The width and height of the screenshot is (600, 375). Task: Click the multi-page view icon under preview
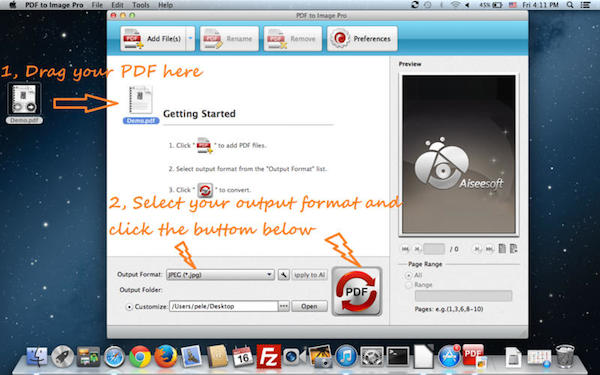pos(514,249)
